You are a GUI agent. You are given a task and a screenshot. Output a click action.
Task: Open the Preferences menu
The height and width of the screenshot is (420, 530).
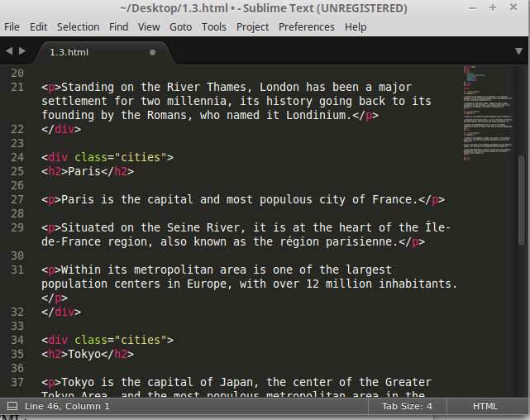coord(306,27)
